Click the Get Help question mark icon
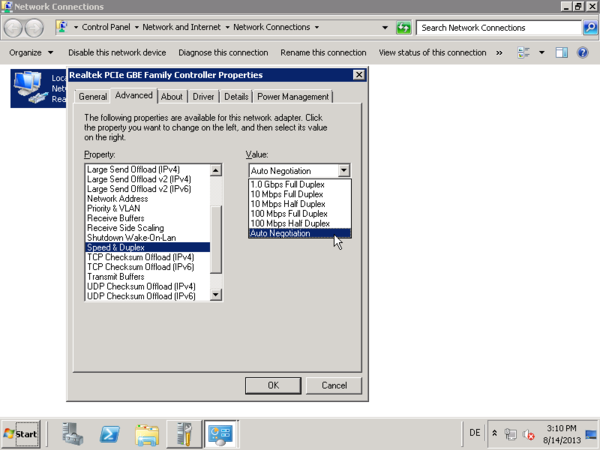Screen dimensions: 600x450 click(583, 53)
